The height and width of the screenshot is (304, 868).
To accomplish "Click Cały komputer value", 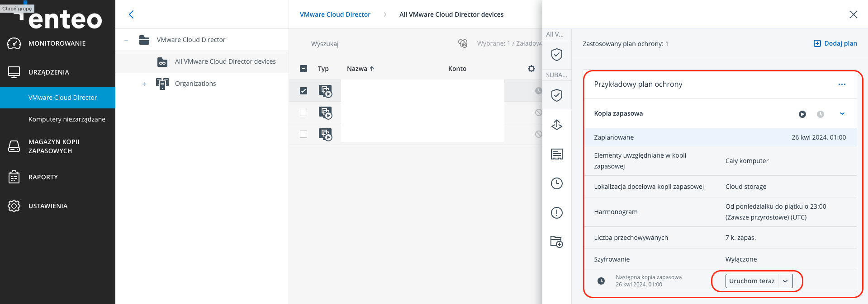I will [x=747, y=161].
